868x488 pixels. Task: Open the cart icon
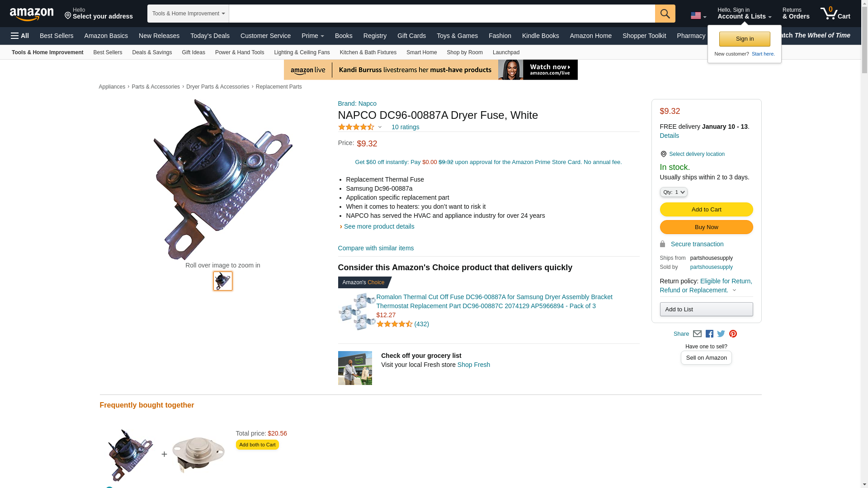point(835,14)
